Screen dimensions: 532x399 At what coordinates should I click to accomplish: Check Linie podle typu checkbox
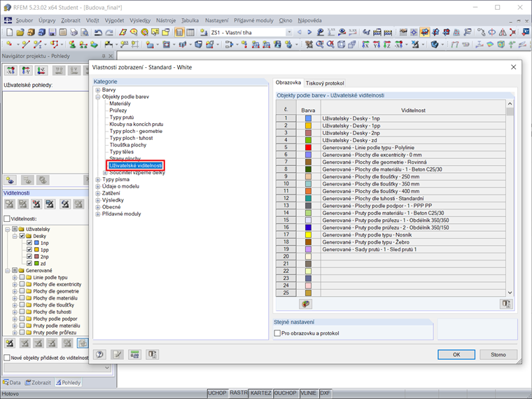(22, 277)
